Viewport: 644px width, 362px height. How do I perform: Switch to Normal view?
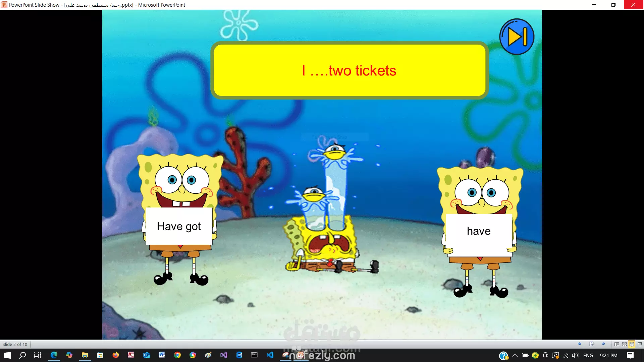pyautogui.click(x=616, y=344)
